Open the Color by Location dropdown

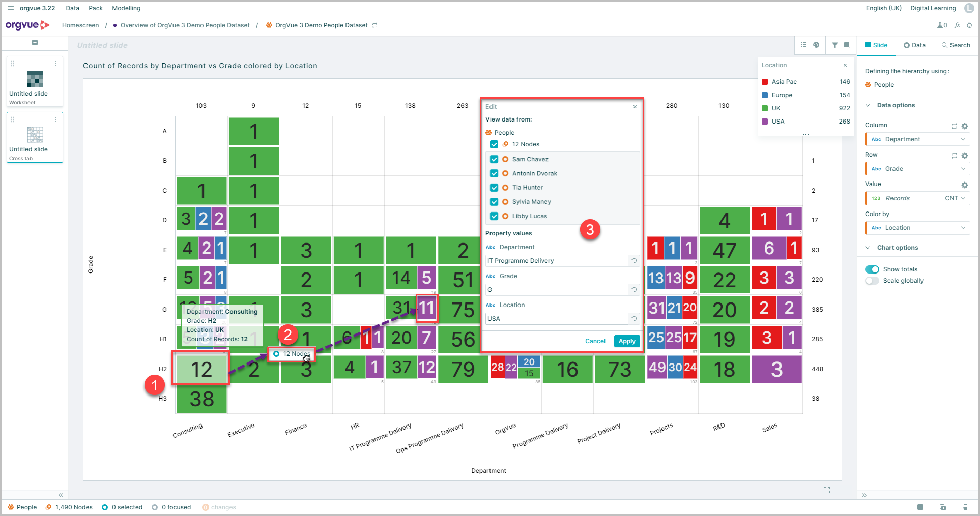(x=917, y=228)
